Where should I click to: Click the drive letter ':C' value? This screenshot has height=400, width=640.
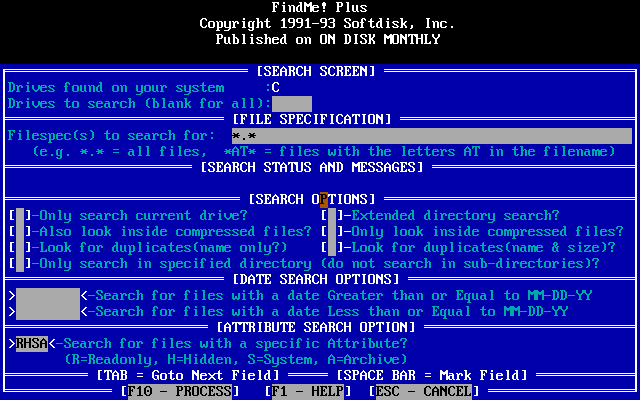[272, 88]
